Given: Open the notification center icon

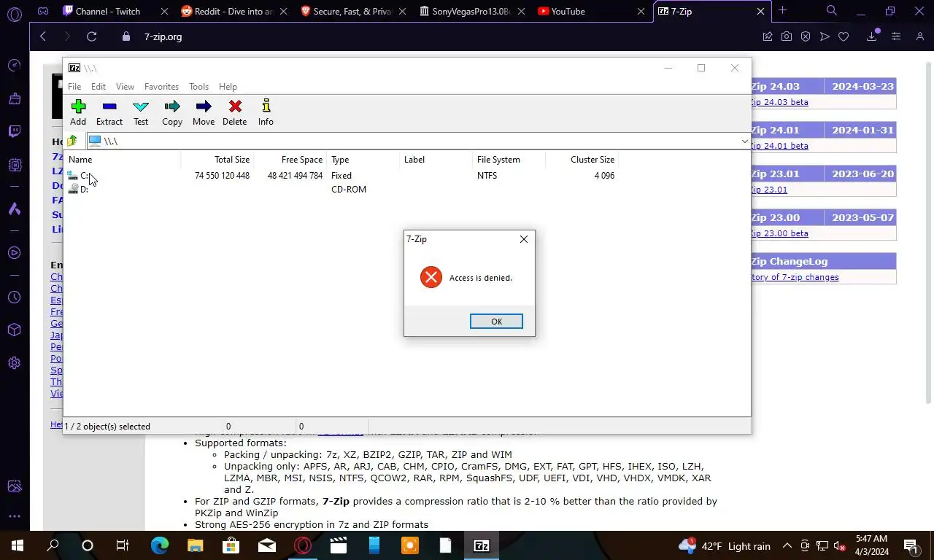Looking at the screenshot, I should click(911, 545).
